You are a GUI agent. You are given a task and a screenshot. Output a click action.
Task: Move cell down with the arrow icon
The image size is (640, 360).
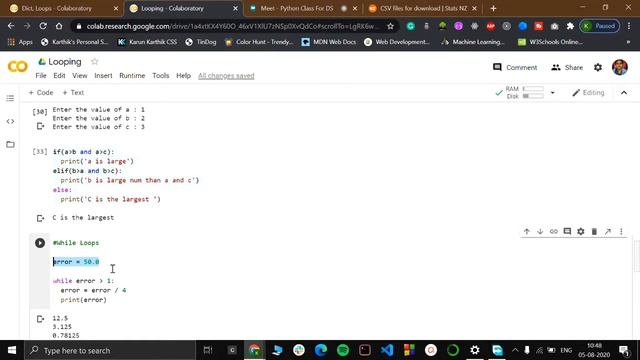(x=540, y=231)
